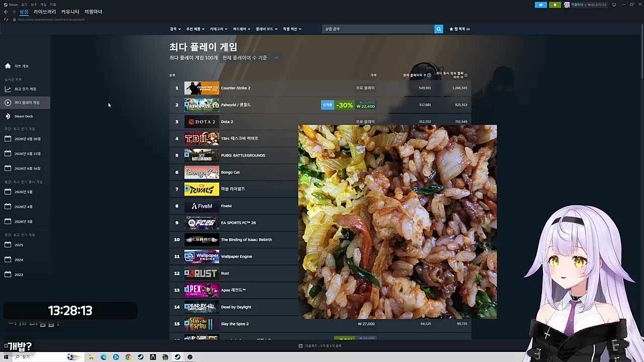Open the 라이브러리 tab

[45, 12]
